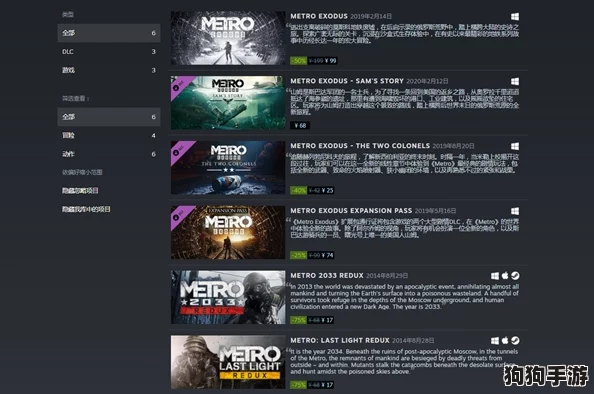Viewport: 594px width, 394px height.
Task: Click DLC badge on Expansion Pass thumbnail
Action: (179, 214)
